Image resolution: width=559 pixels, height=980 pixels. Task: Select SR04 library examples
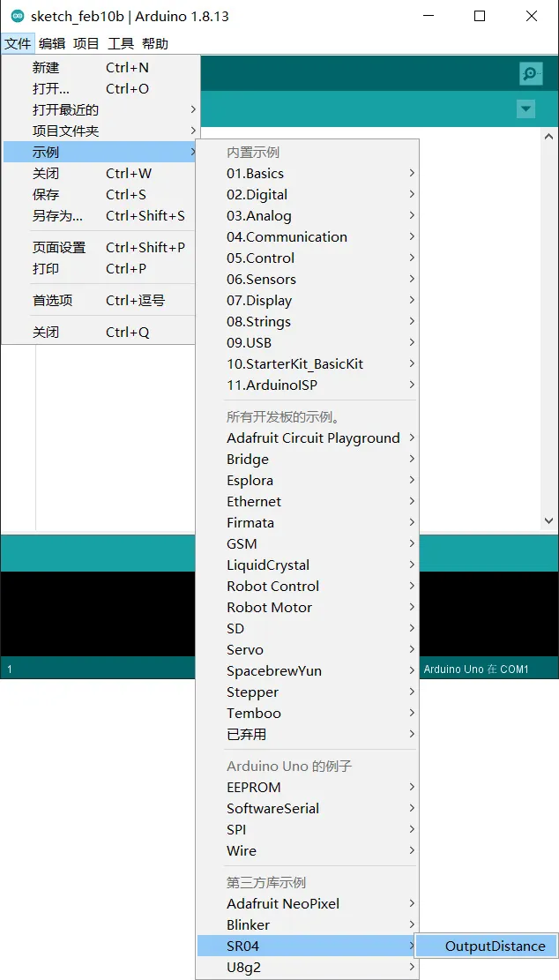point(308,946)
